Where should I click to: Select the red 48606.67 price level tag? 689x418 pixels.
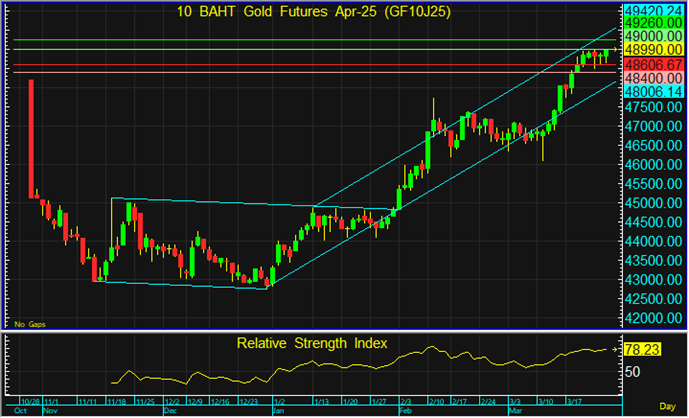click(654, 65)
